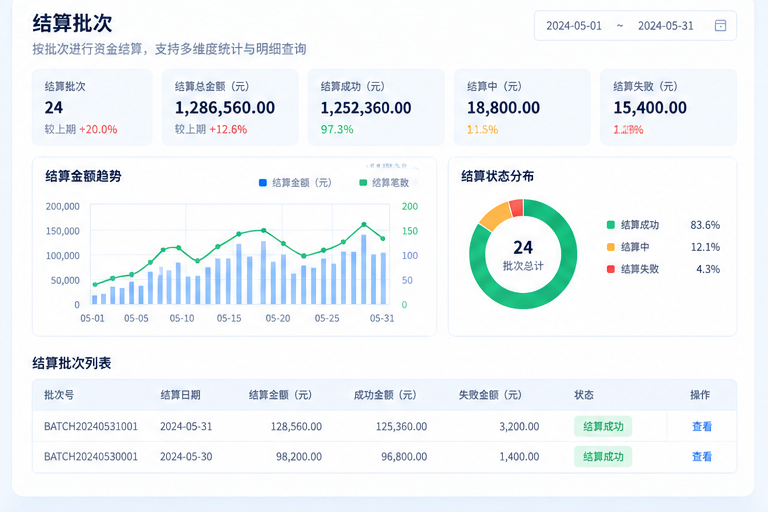Select orange 结算中 legend marker
Image resolution: width=768 pixels, height=512 pixels.
(x=610, y=247)
